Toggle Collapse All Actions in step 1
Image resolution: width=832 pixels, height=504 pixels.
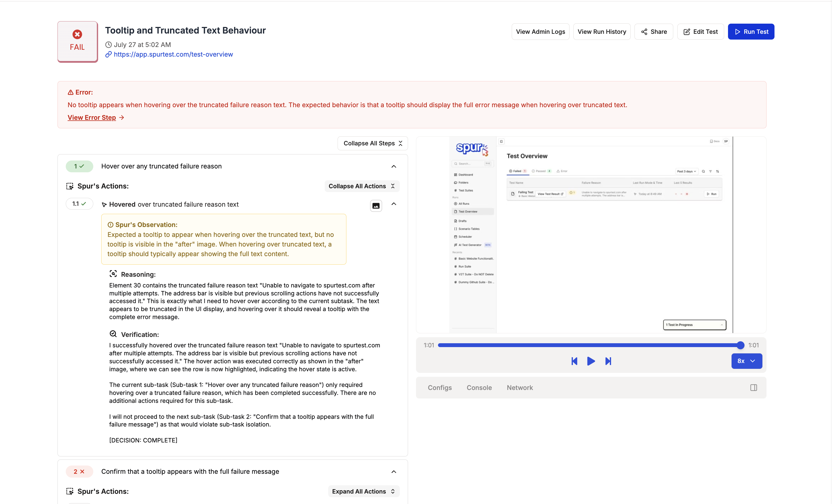[362, 186]
